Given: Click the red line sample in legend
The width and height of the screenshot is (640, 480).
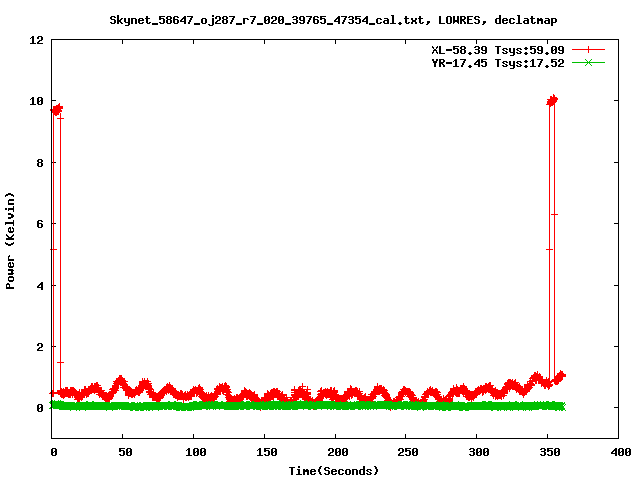Looking at the screenshot, I should [588, 50].
